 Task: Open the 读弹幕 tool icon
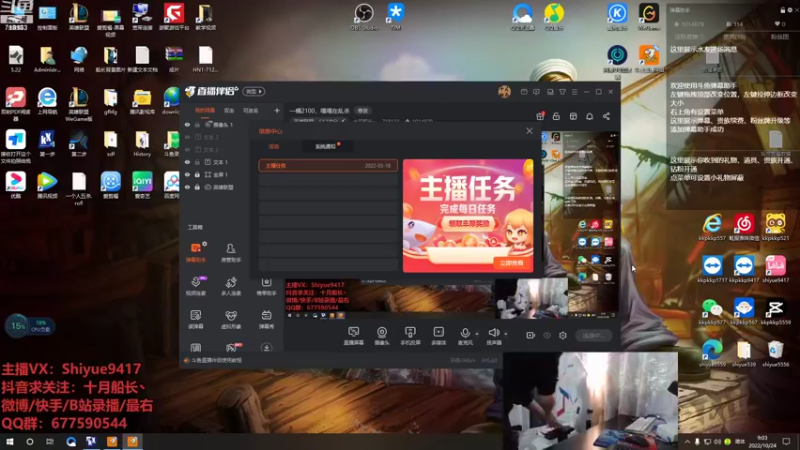(196, 319)
